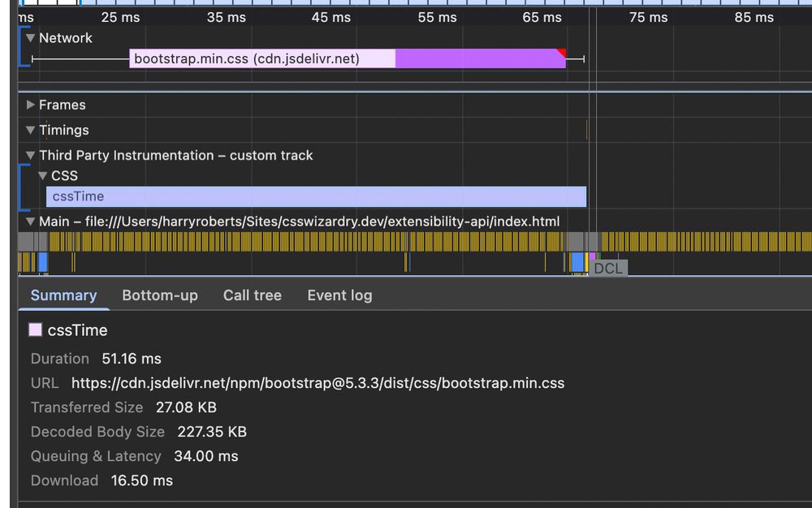Collapse Third Party Instrumentation custom track

coord(30,155)
